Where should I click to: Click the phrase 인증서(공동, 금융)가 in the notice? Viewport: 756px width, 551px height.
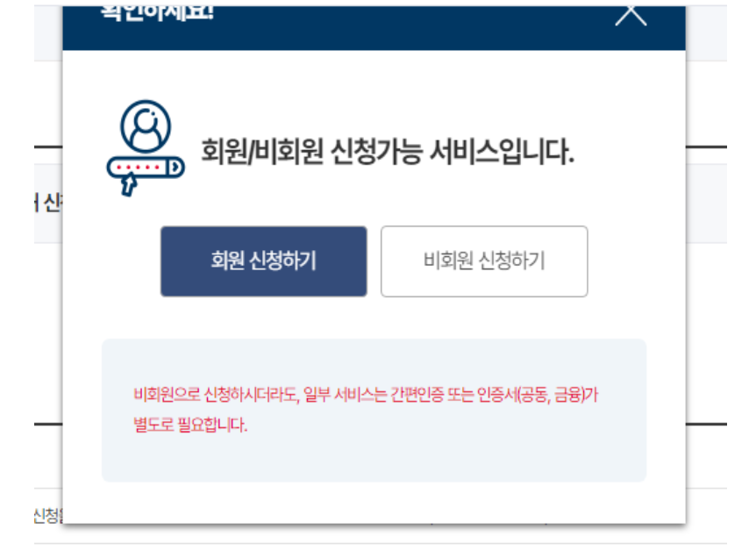coord(538,395)
